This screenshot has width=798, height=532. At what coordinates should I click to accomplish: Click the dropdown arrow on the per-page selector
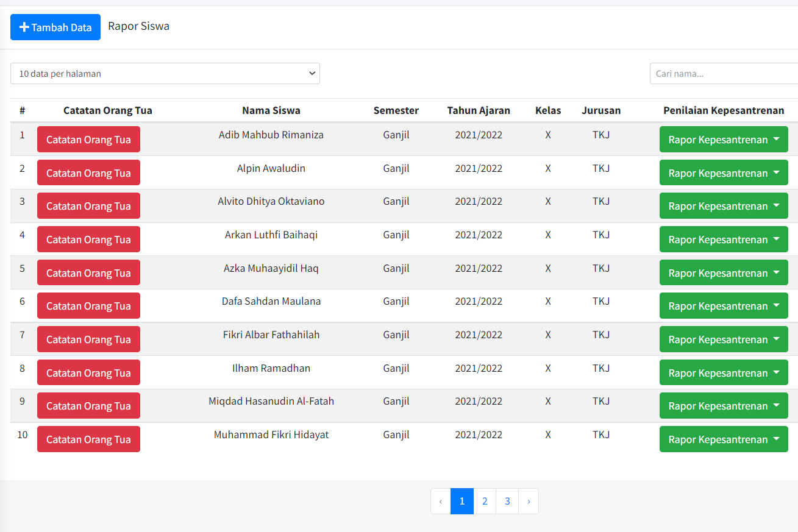[313, 73]
